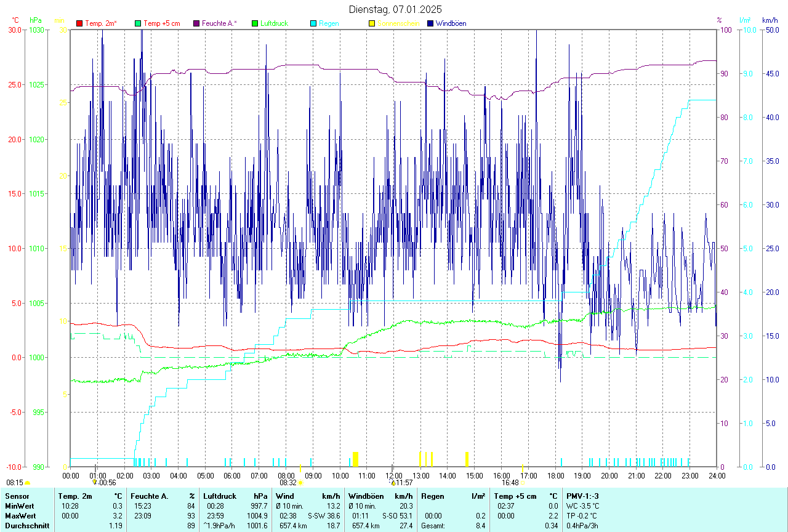Click the purple Feuchte A. legend swatch
This screenshot has height=532, width=788.
pos(196,23)
